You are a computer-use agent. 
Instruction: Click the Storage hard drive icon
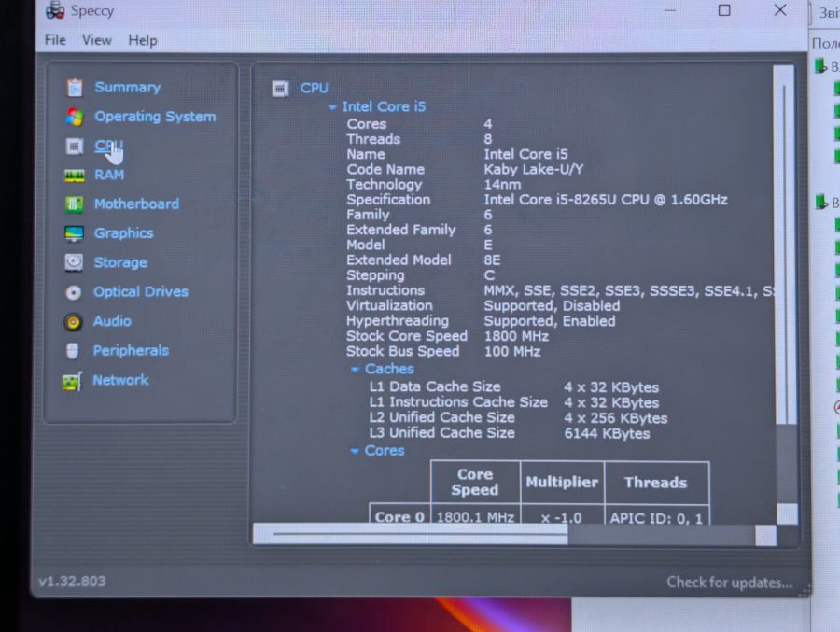(74, 262)
